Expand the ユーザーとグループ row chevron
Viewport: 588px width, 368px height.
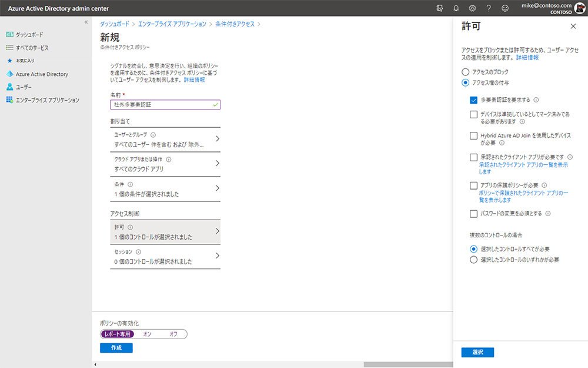pyautogui.click(x=218, y=139)
